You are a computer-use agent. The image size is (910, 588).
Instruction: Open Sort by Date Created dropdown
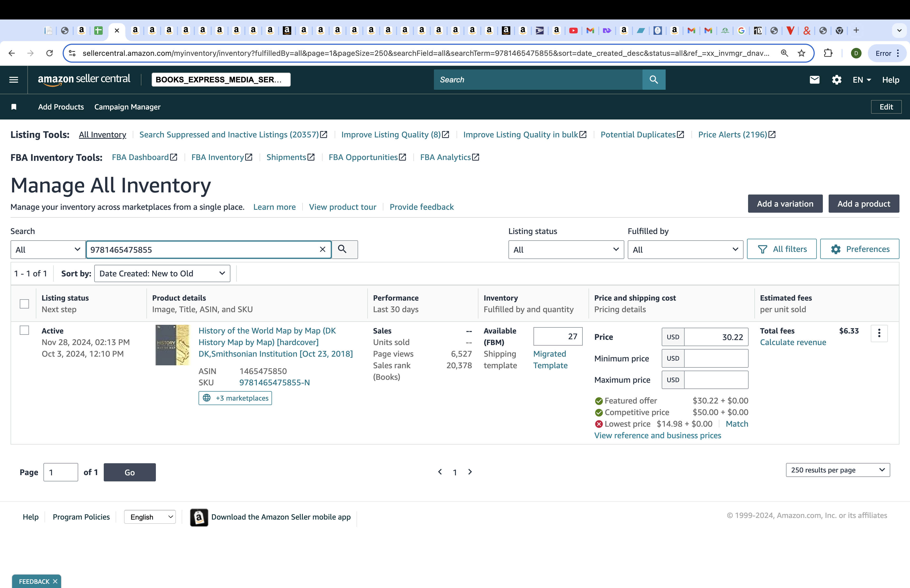tap(162, 273)
